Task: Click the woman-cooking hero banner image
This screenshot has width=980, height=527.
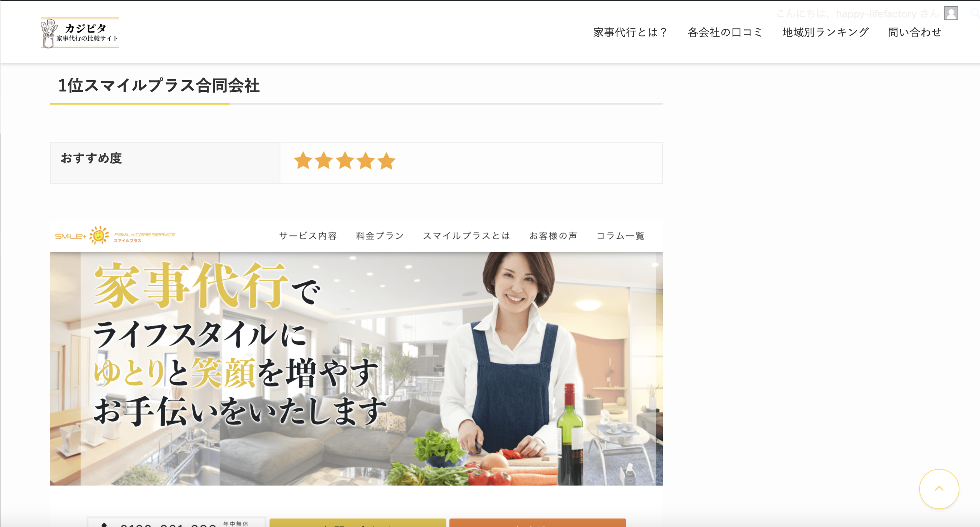Action: click(356, 369)
